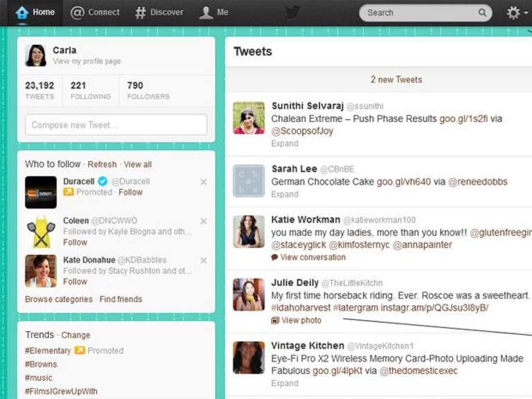532x399 pixels.
Task: Switch to the Discover tab
Action: click(x=159, y=12)
